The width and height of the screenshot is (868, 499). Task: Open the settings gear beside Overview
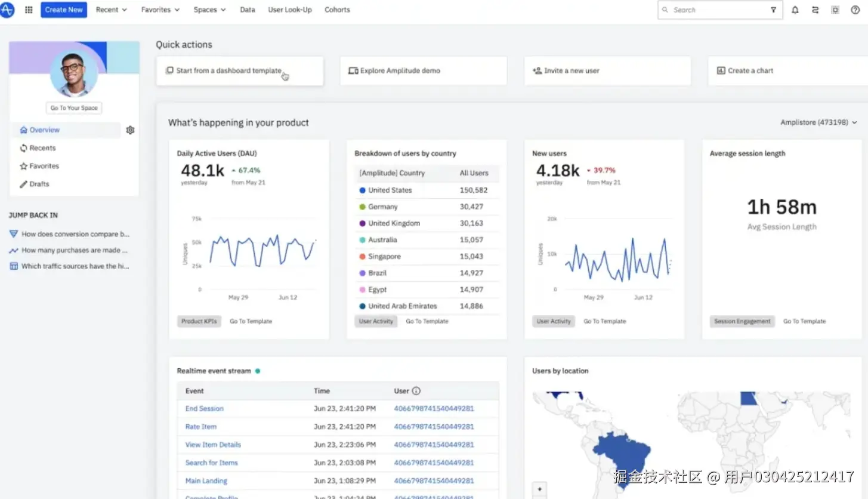[x=131, y=130]
